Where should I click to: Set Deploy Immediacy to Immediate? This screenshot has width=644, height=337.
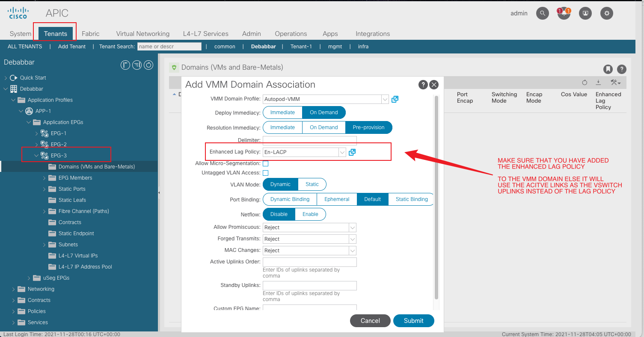tap(282, 112)
